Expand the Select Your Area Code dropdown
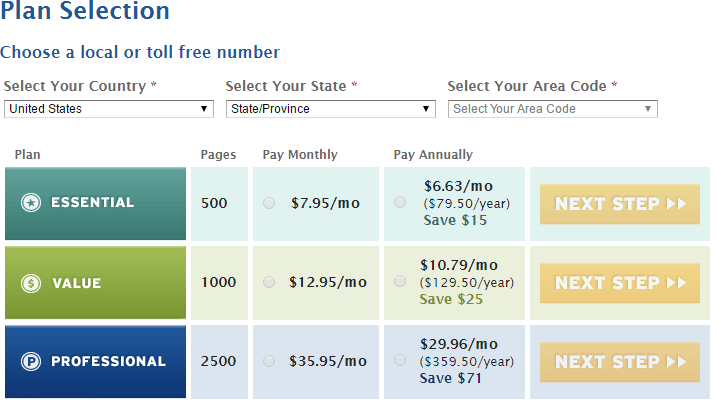The height and width of the screenshot is (404, 717). [x=553, y=109]
